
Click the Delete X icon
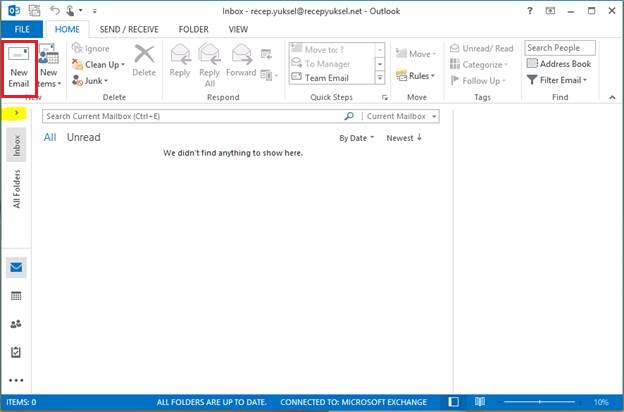[x=144, y=54]
